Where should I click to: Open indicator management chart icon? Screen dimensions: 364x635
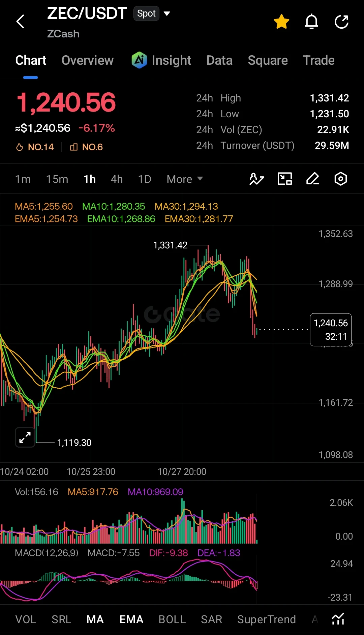(338, 619)
